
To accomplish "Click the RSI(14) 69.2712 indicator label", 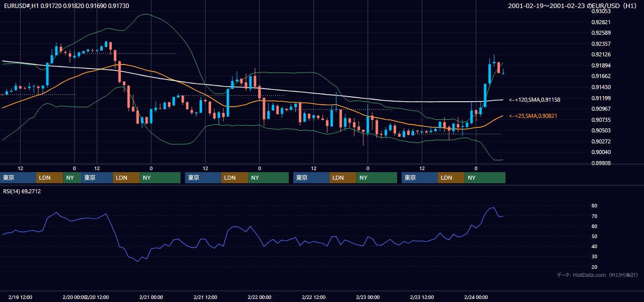I will [x=22, y=191].
